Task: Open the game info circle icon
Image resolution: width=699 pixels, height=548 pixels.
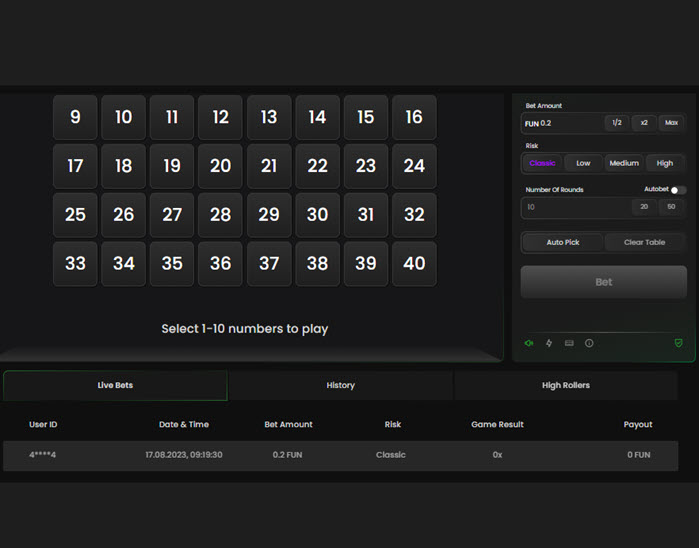Action: (x=589, y=343)
